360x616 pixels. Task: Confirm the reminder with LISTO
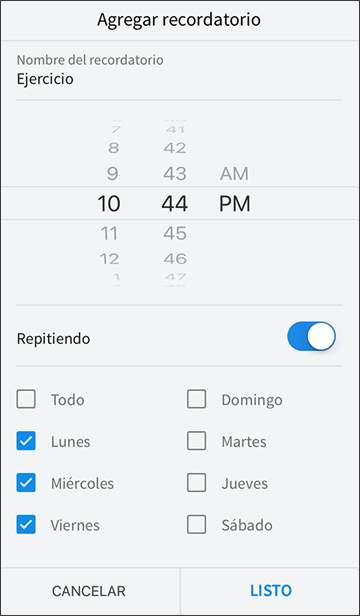coord(271,591)
